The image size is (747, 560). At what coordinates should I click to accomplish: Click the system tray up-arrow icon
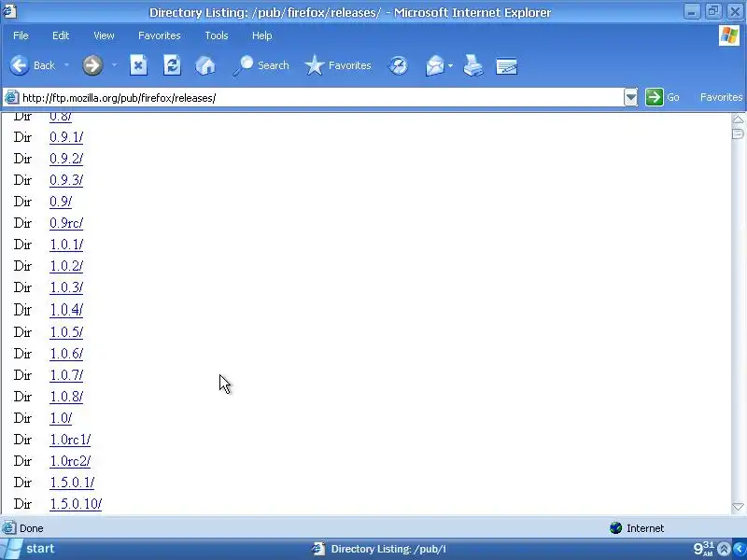(x=724, y=549)
